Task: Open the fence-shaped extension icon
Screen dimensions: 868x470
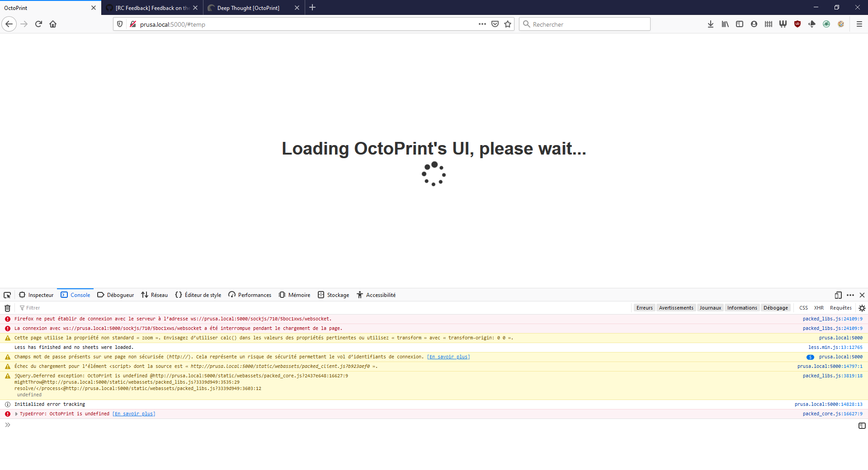Action: click(769, 24)
